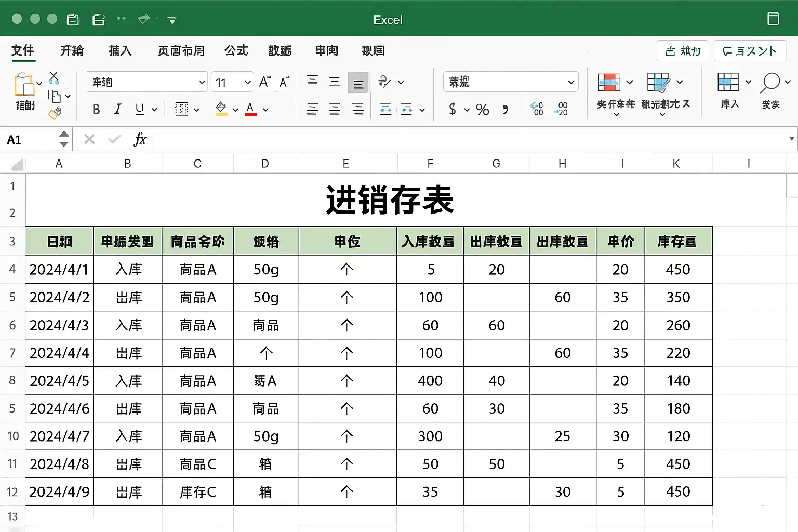This screenshot has width=798, height=532.
Task: Open the 文件 tab
Action: point(23,50)
